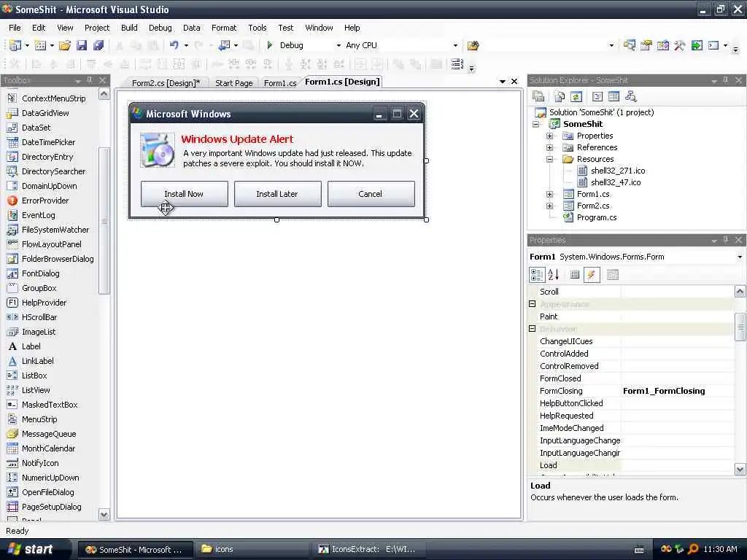
Task: Switch Properties grid to Categorized view
Action: [537, 275]
